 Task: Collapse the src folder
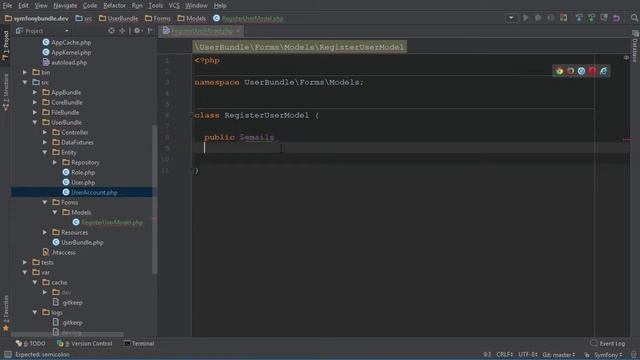[x=25, y=82]
